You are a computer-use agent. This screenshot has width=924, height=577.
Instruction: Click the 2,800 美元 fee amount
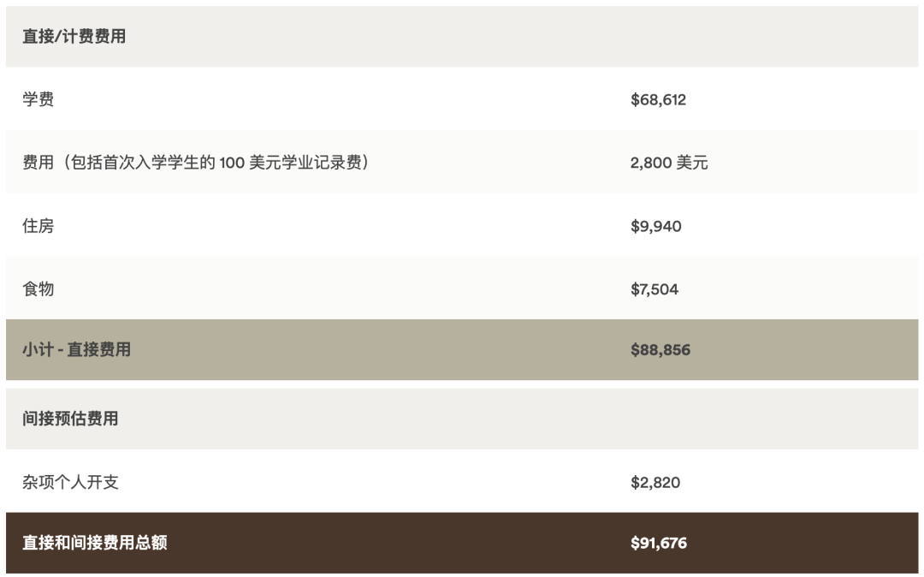(669, 163)
